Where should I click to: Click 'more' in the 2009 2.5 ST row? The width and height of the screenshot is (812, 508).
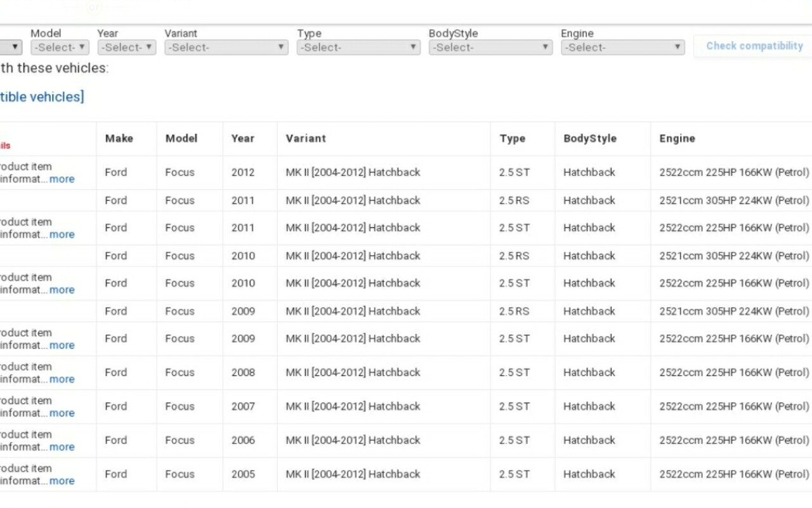point(62,345)
